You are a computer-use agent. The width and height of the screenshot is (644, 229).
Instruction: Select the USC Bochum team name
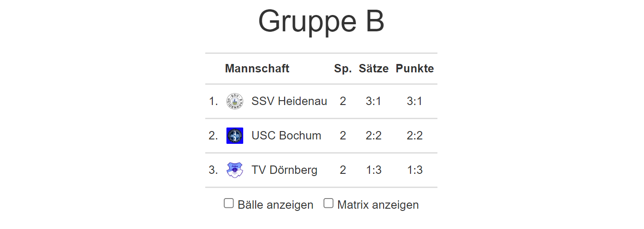(x=286, y=135)
